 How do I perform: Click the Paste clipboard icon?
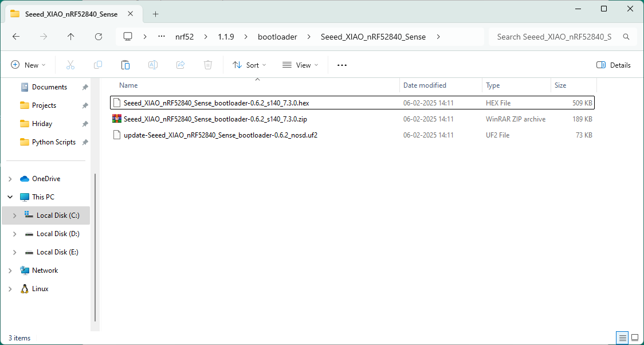click(x=125, y=65)
